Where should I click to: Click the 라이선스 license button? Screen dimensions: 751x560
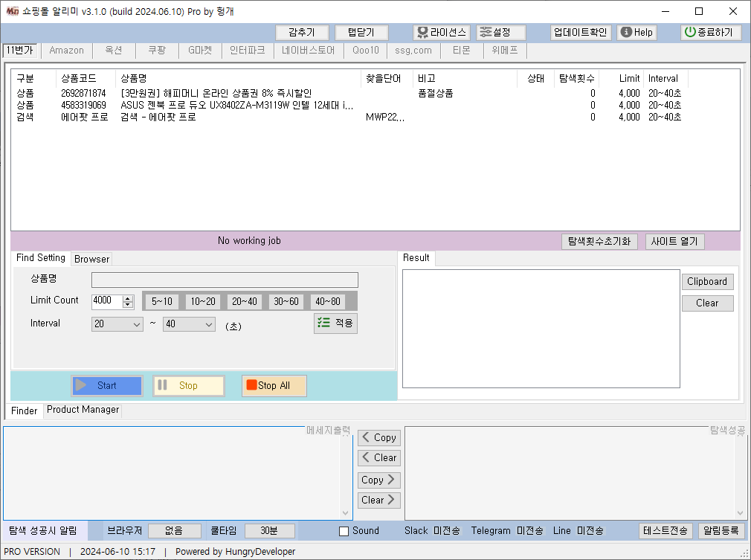[441, 33]
